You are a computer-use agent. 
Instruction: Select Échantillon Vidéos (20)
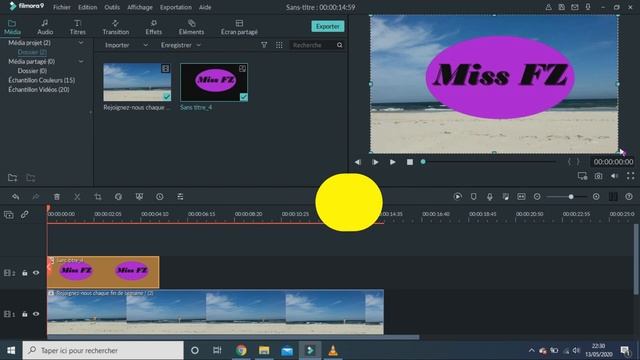click(x=39, y=89)
